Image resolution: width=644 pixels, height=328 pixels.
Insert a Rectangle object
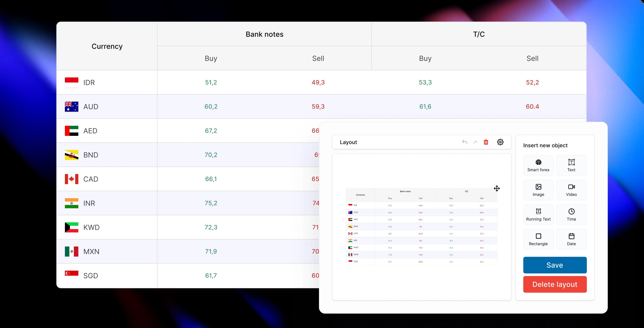538,239
